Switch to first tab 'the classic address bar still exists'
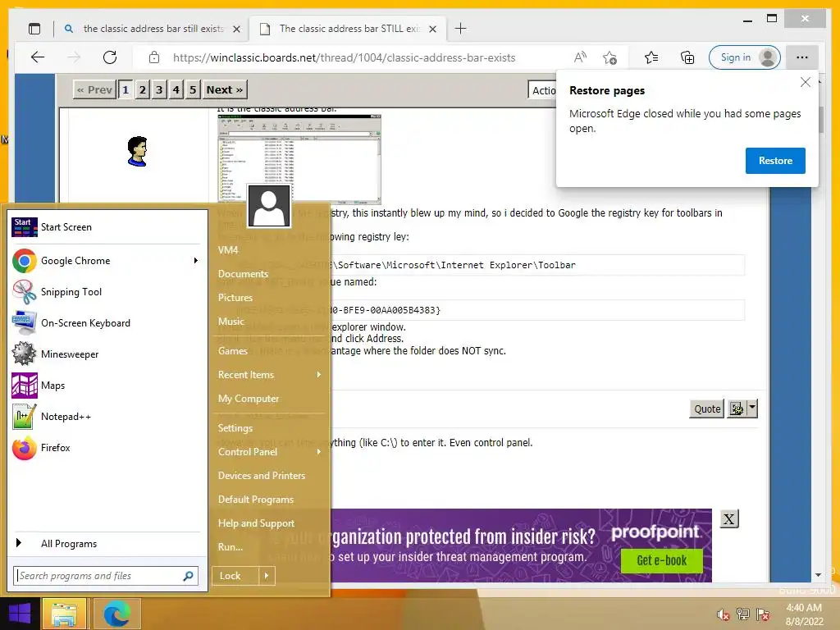This screenshot has height=630, width=840. pos(153,29)
